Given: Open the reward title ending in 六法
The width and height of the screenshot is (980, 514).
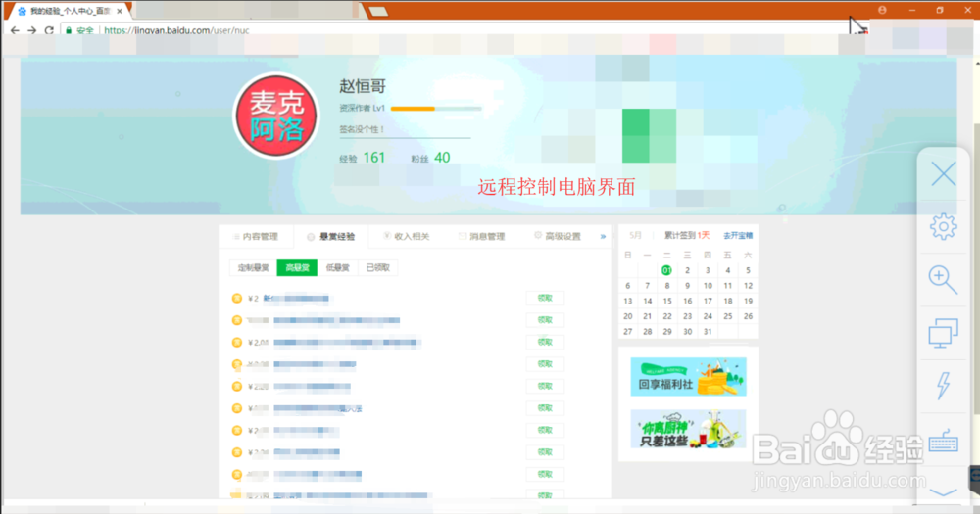Looking at the screenshot, I should point(318,408).
